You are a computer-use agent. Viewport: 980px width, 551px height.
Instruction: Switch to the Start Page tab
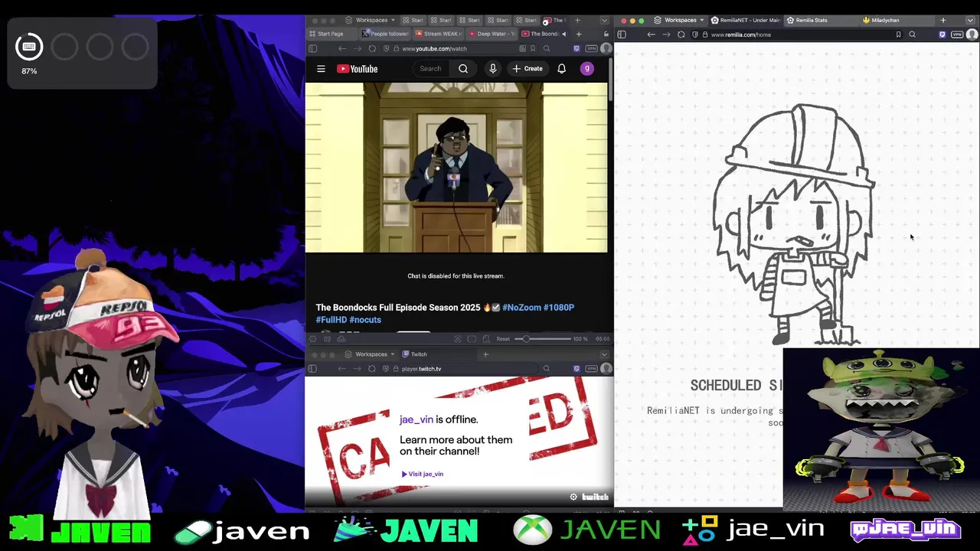tap(332, 34)
